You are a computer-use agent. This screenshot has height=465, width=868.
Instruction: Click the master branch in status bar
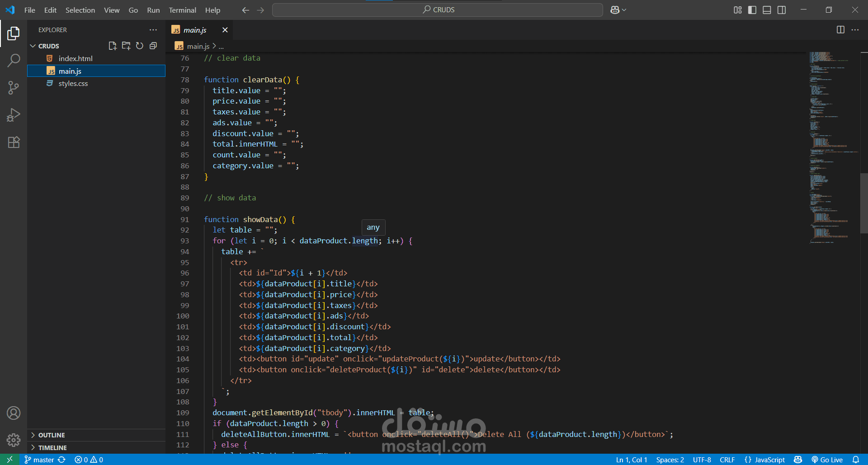pyautogui.click(x=39, y=460)
